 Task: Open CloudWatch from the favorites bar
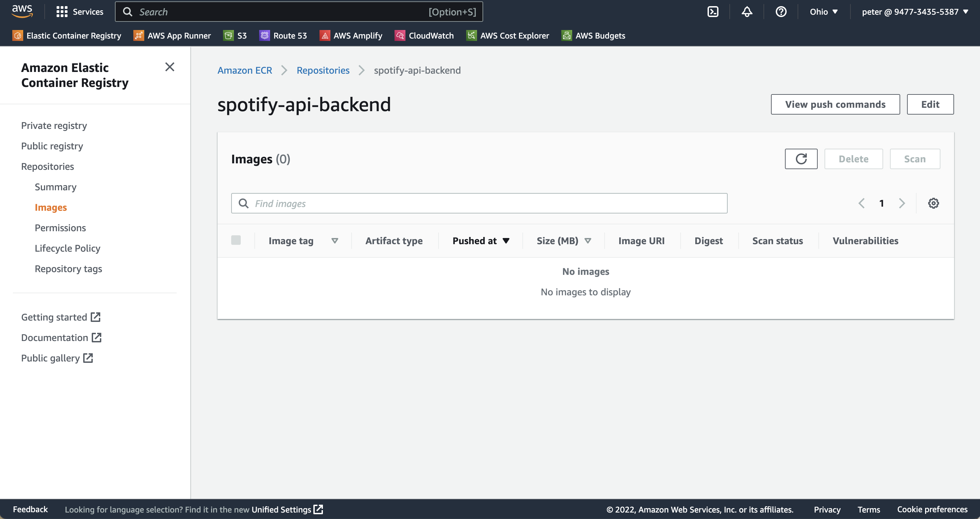(424, 35)
